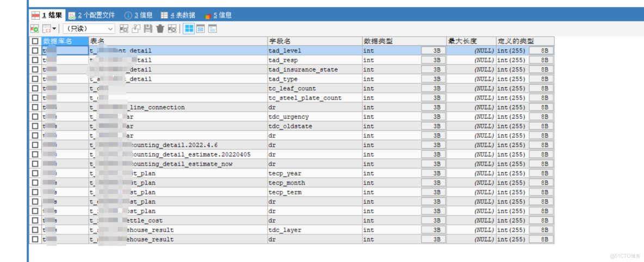Click the copy rows grid icon
The height and width of the screenshot is (262, 644).
(46, 29)
